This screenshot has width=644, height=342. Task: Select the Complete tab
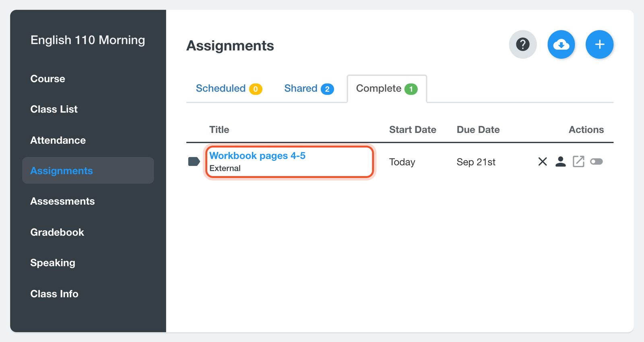[387, 89]
